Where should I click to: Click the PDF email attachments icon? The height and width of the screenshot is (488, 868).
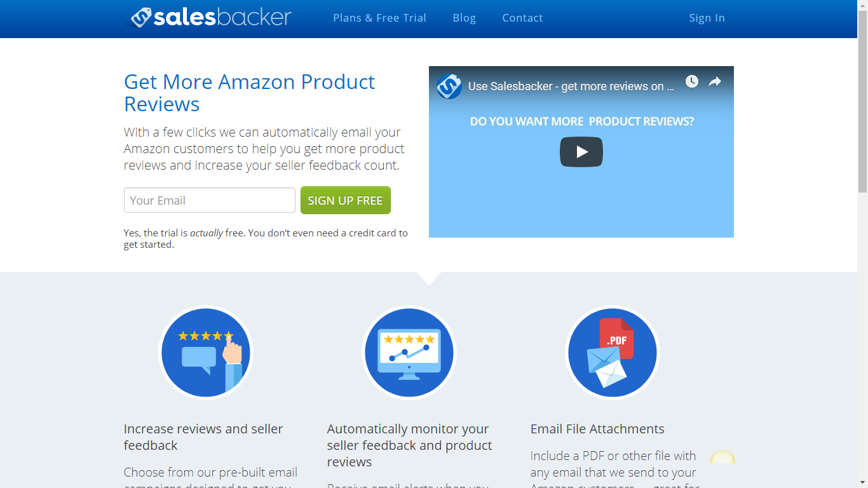click(x=613, y=353)
